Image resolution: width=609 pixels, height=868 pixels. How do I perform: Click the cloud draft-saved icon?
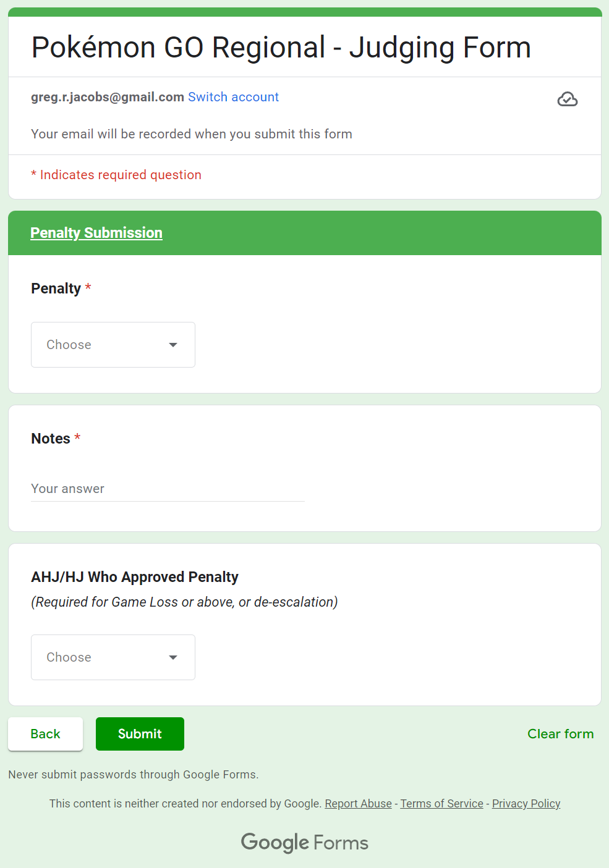[567, 99]
